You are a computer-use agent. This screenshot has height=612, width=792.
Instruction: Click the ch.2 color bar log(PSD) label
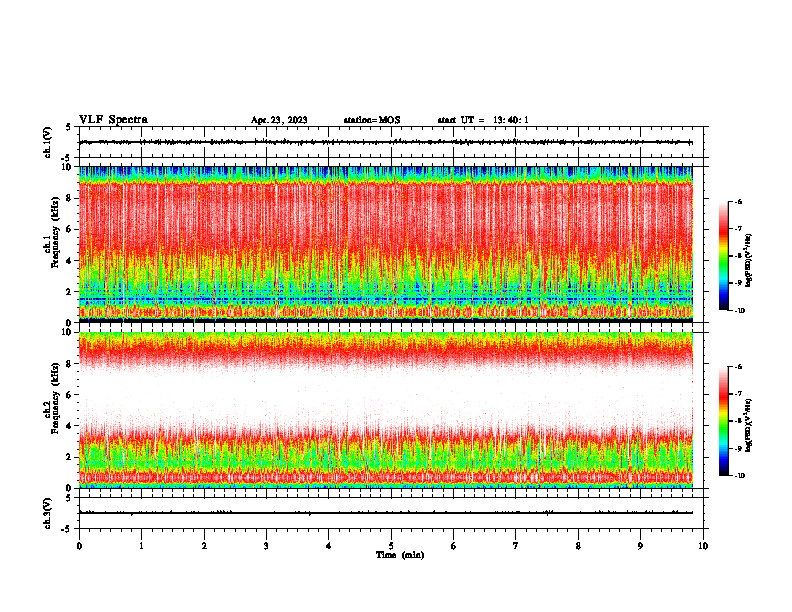[x=749, y=425]
